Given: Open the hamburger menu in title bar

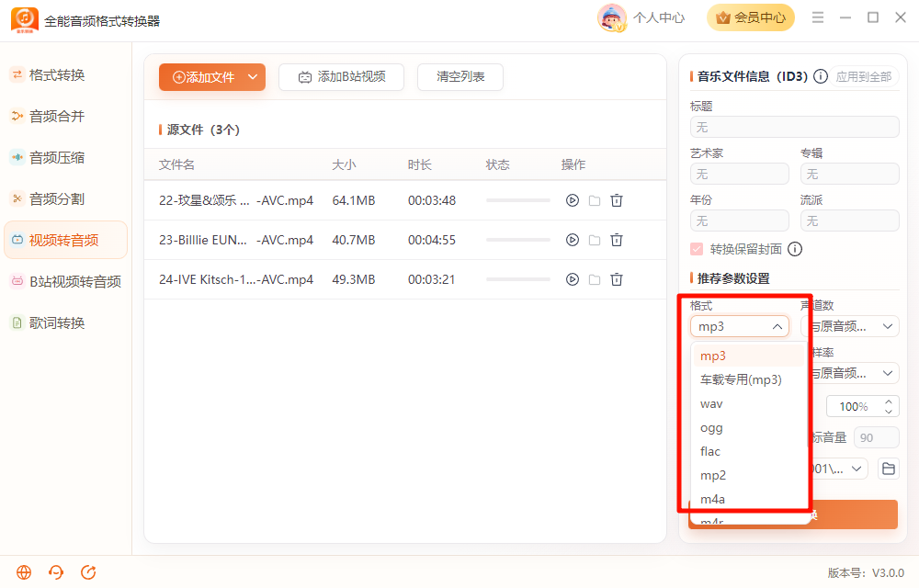Looking at the screenshot, I should (818, 17).
